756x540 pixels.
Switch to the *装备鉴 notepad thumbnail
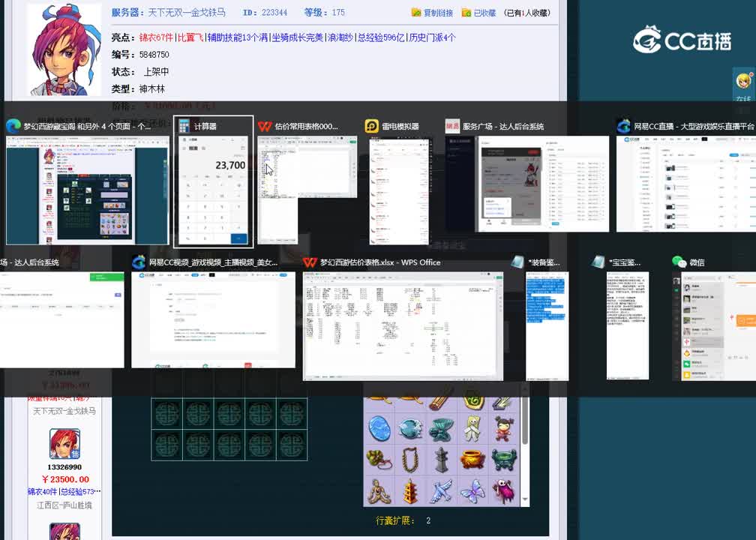tap(547, 326)
